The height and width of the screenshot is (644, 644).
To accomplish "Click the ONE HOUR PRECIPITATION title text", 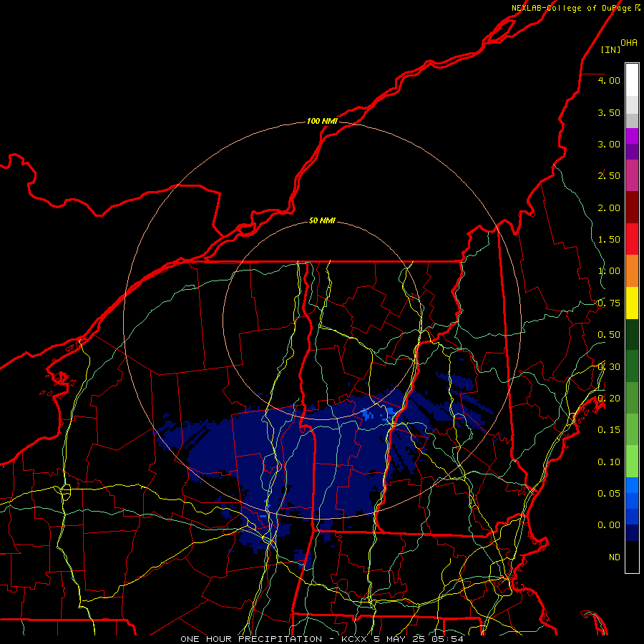I will pos(251,639).
